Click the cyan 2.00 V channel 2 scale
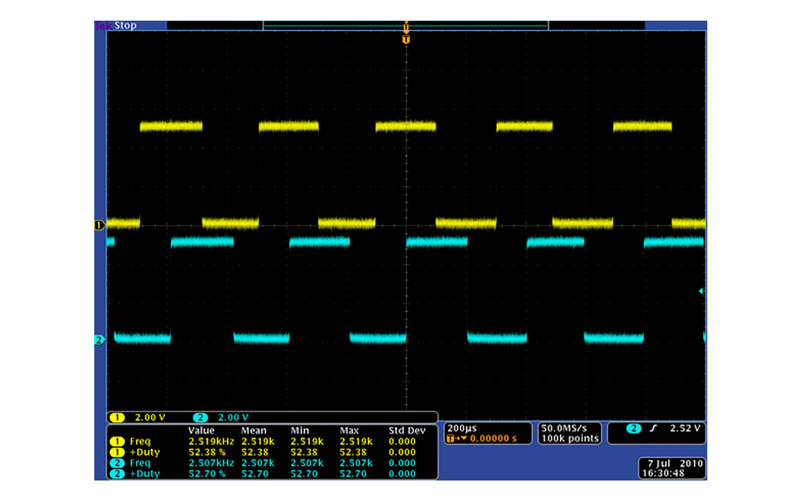This screenshot has height=500, width=800. [x=233, y=417]
